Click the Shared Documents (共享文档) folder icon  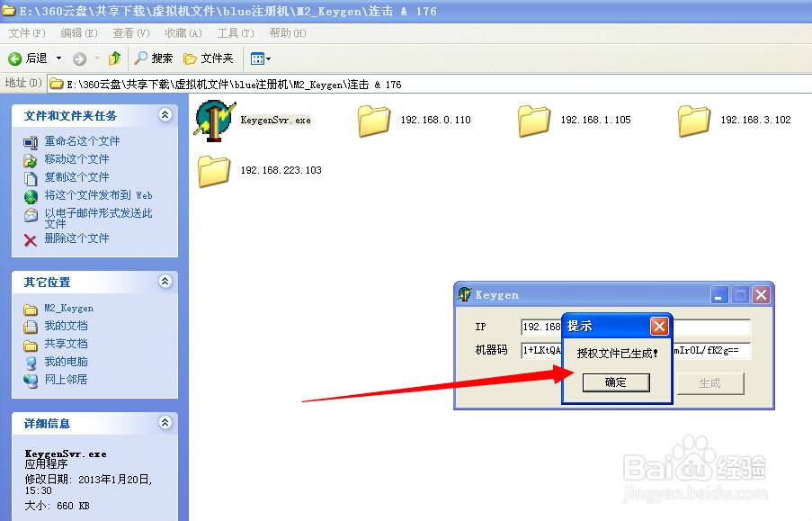pos(31,346)
